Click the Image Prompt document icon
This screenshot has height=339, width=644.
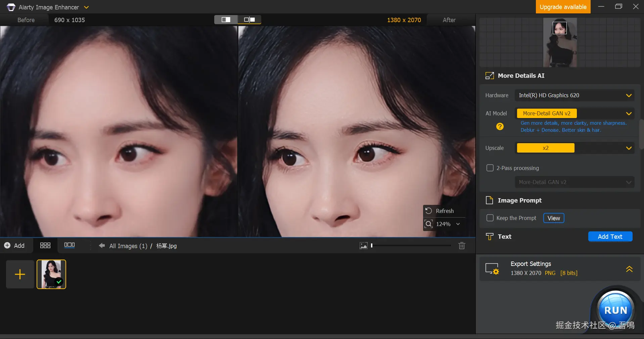490,200
